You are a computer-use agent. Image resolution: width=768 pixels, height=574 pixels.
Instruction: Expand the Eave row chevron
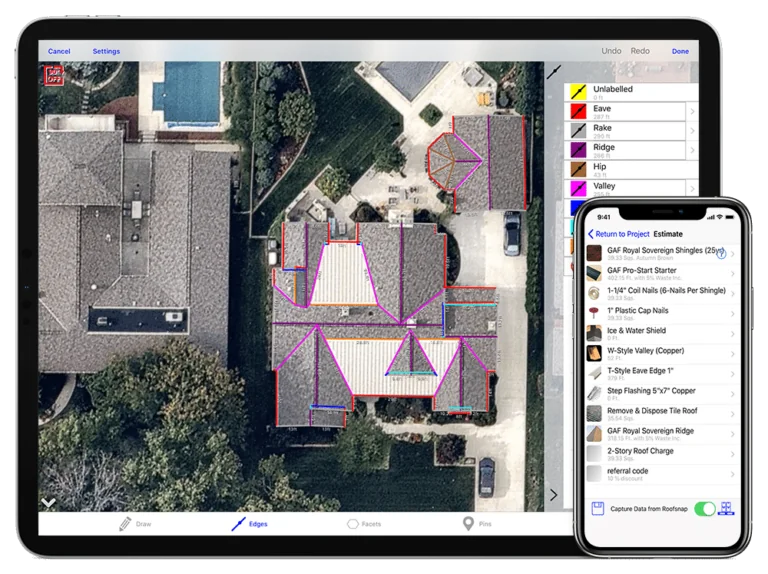coord(692,112)
